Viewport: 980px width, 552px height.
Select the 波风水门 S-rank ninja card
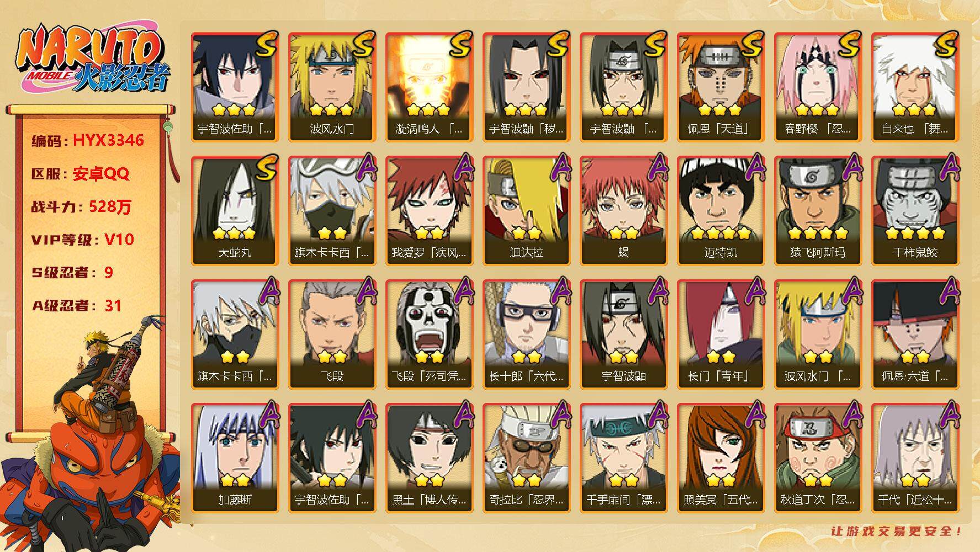pyautogui.click(x=332, y=87)
